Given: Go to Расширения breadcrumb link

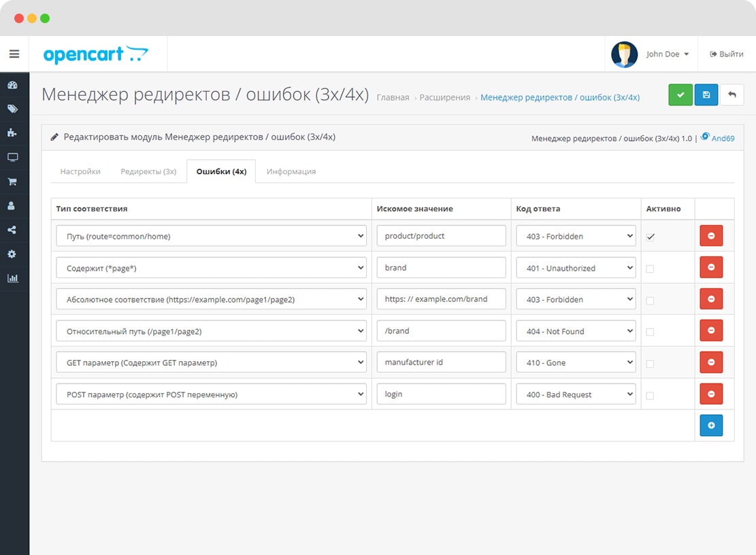Looking at the screenshot, I should pos(444,97).
